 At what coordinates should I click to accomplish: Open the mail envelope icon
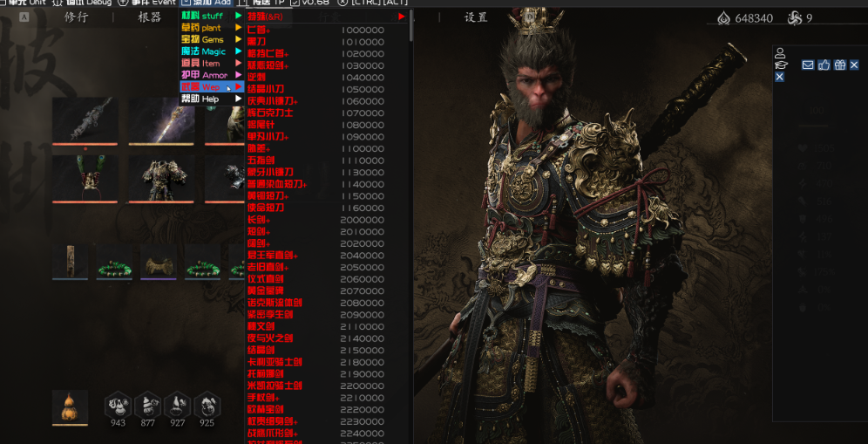(x=808, y=65)
